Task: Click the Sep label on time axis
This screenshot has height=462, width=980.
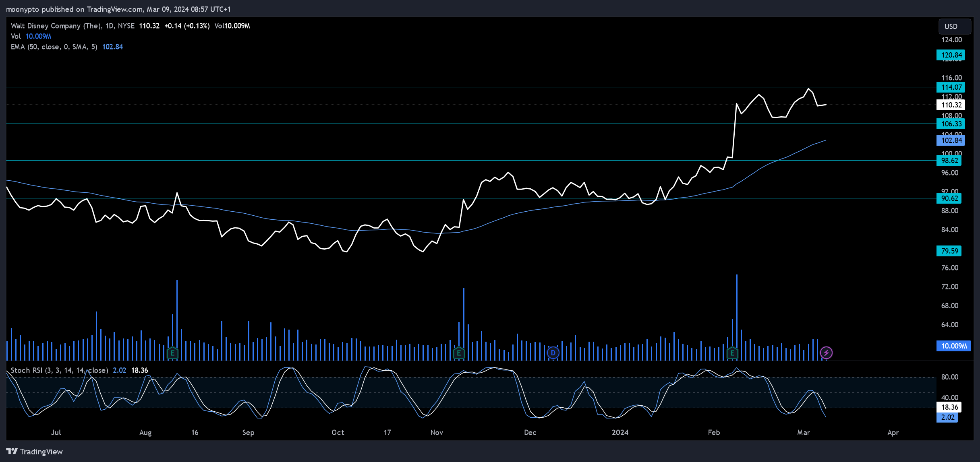Action: (x=248, y=433)
